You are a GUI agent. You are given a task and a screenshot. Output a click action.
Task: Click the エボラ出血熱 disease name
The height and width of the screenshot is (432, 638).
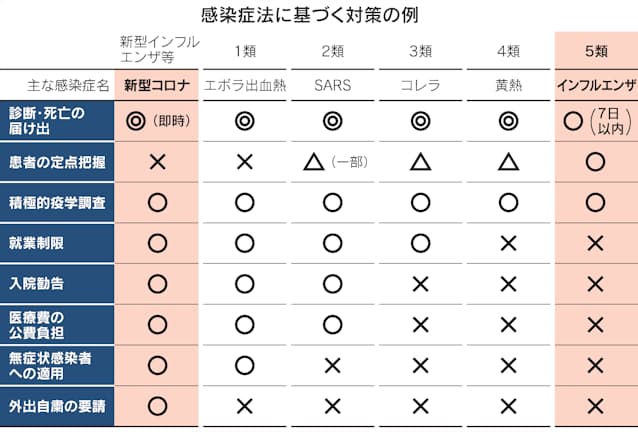coord(244,85)
